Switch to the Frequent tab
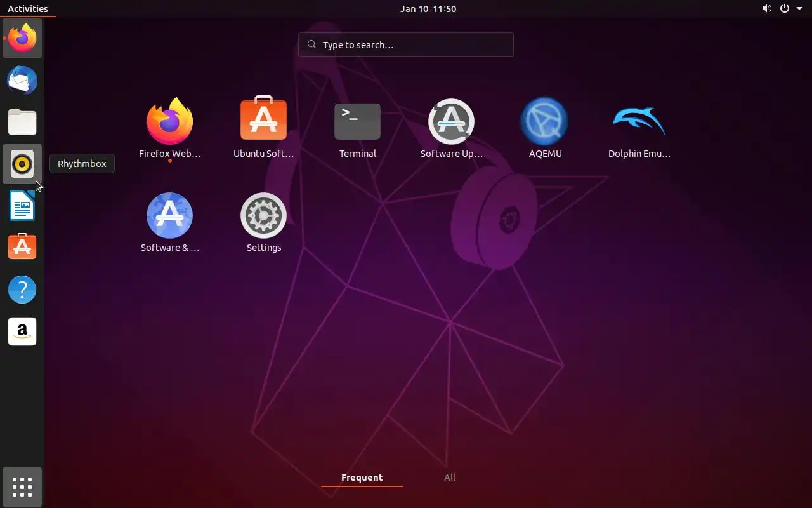This screenshot has height=508, width=812. pyautogui.click(x=362, y=478)
